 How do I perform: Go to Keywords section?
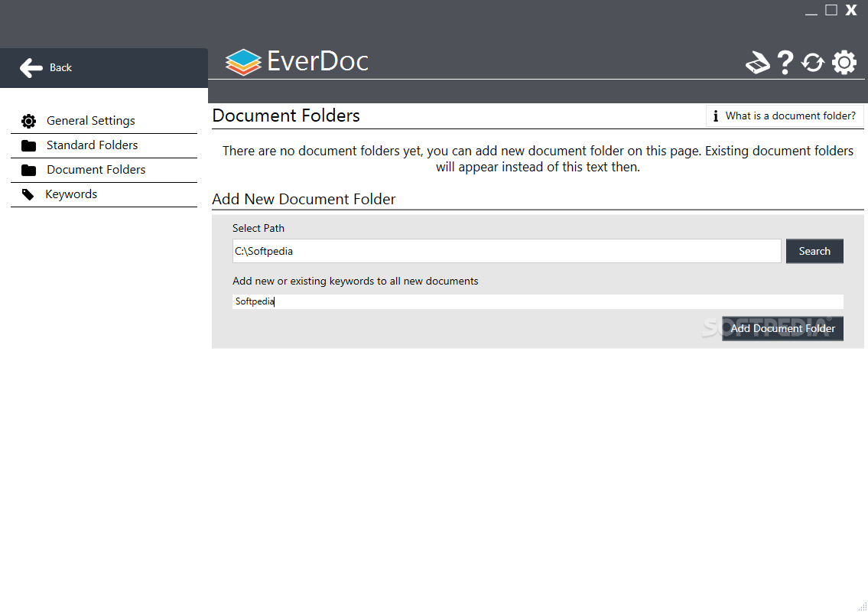tap(104, 194)
